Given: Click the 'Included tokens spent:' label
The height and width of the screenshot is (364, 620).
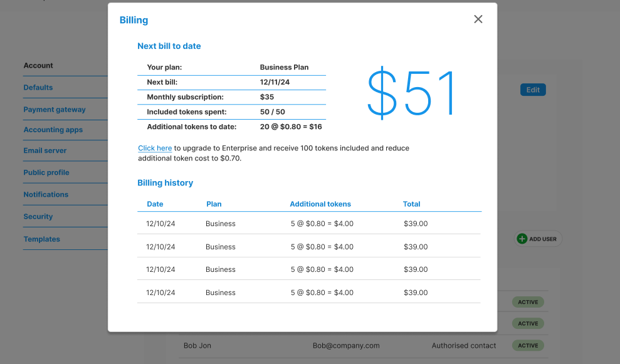Looking at the screenshot, I should 187,112.
